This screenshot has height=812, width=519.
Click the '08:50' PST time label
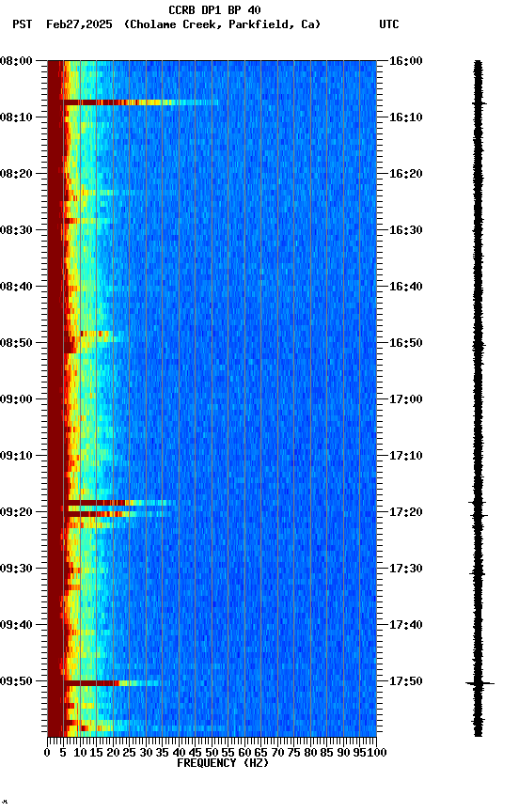[16, 343]
